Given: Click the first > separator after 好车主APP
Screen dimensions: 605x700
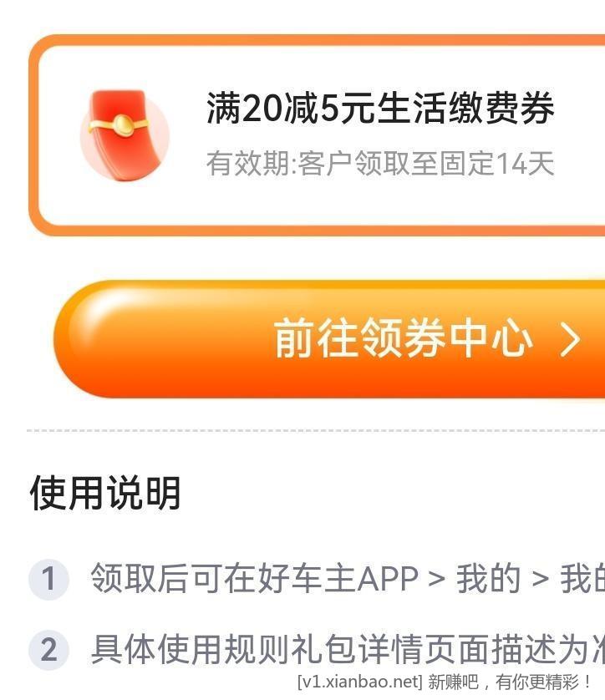Looking at the screenshot, I should [436, 580].
